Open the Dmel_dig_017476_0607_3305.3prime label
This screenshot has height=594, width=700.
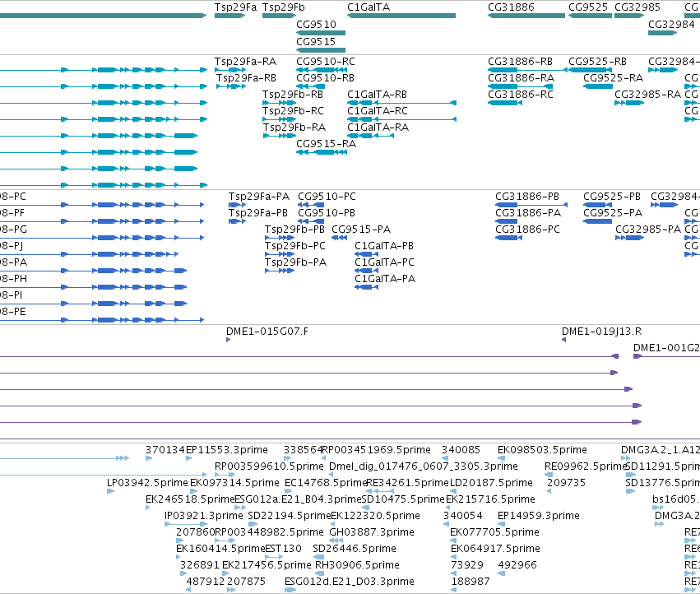424,466
